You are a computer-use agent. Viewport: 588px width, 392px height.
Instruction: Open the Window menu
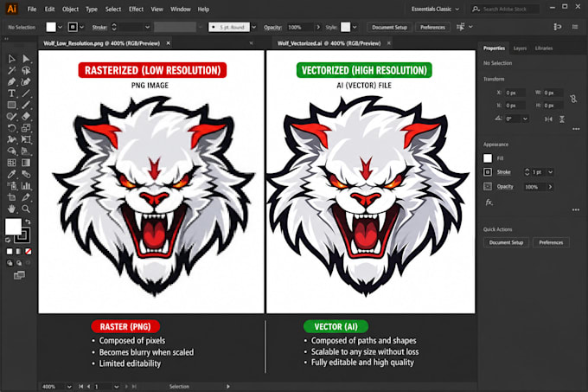[181, 9]
